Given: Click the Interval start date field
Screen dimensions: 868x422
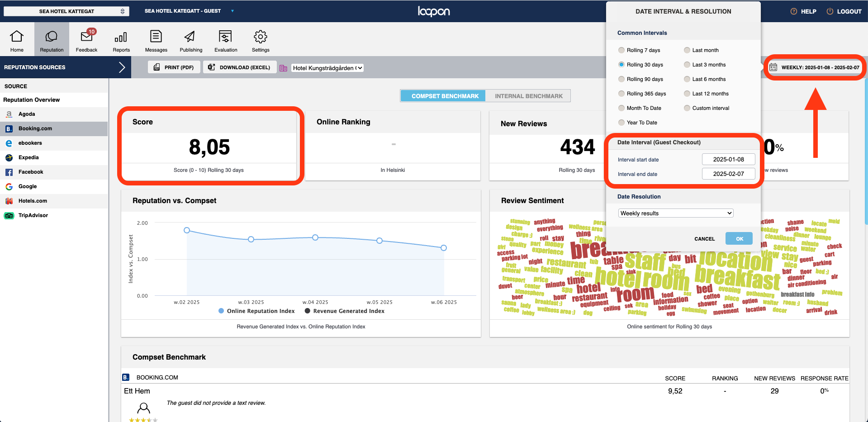Looking at the screenshot, I should click(x=728, y=159).
